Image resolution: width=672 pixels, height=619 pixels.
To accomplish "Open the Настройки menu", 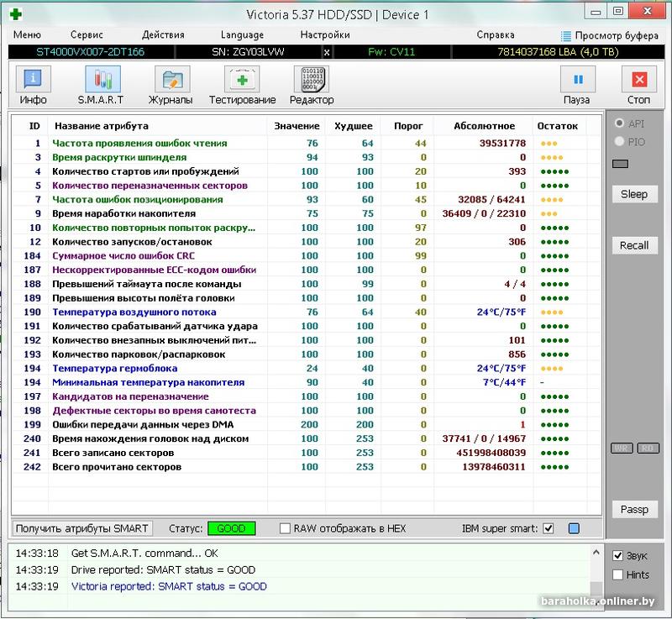I will (x=325, y=34).
